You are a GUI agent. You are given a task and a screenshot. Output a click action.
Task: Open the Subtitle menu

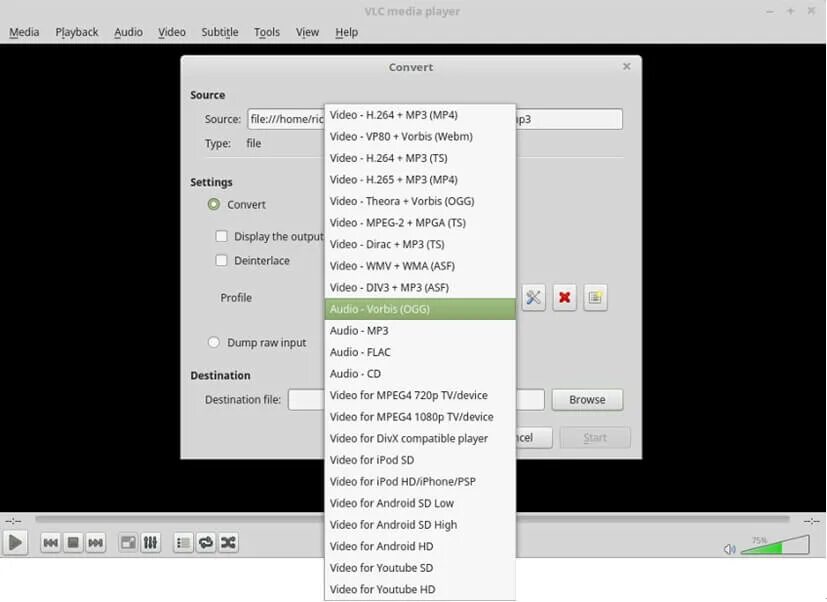click(x=220, y=32)
